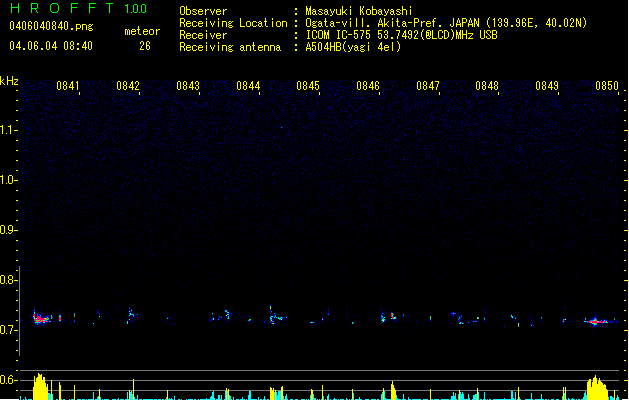Viewport: 629px width, 400px height.
Task: Click the 0844 time marker
Action: click(248, 86)
